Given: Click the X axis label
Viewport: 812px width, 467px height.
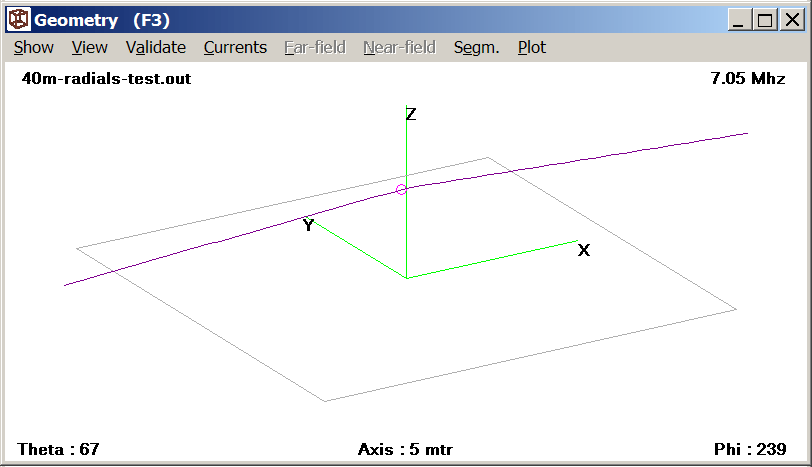Looking at the screenshot, I should click(584, 250).
